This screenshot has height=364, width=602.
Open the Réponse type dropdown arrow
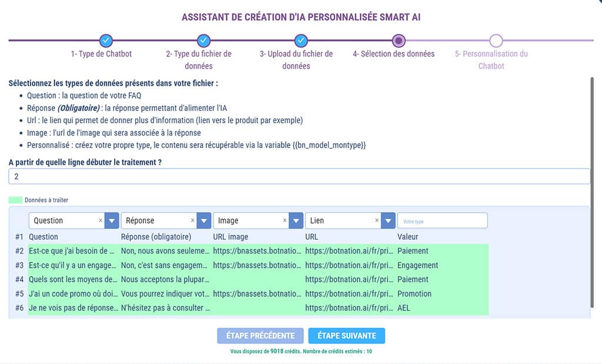click(204, 221)
